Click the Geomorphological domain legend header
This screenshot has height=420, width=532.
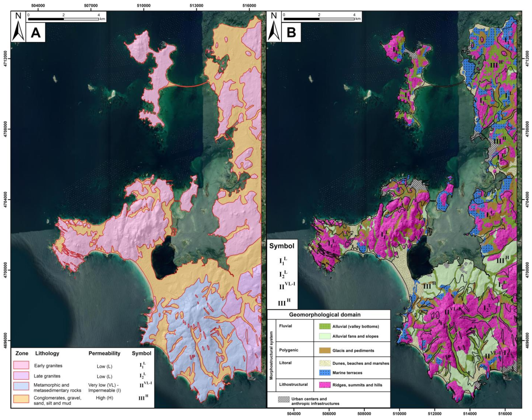325,315
